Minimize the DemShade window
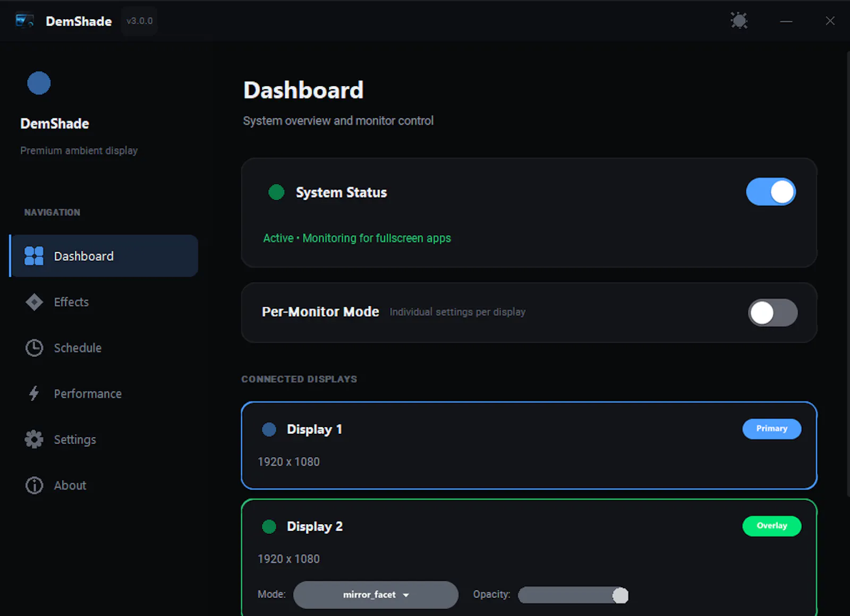The image size is (850, 616). pos(786,21)
